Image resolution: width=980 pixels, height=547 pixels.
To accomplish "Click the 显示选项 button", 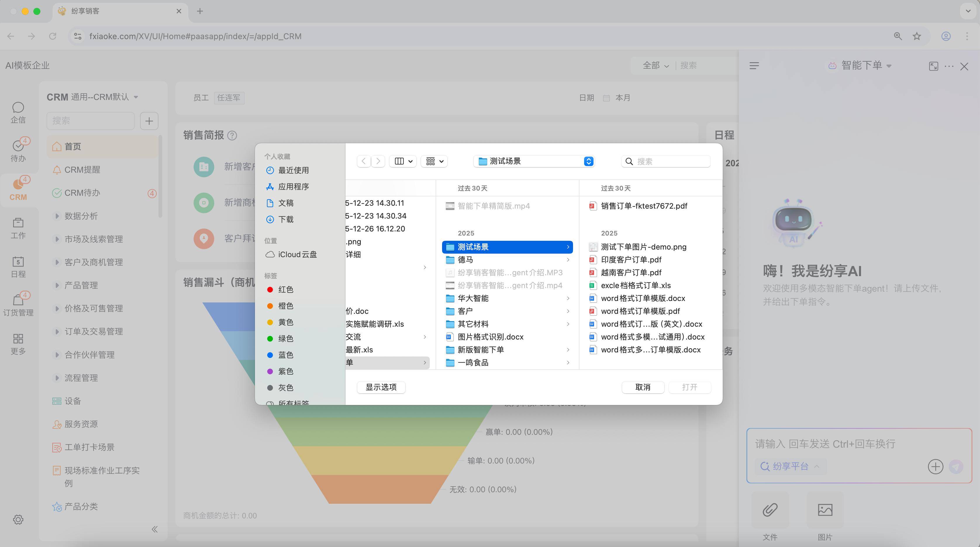I will (381, 387).
